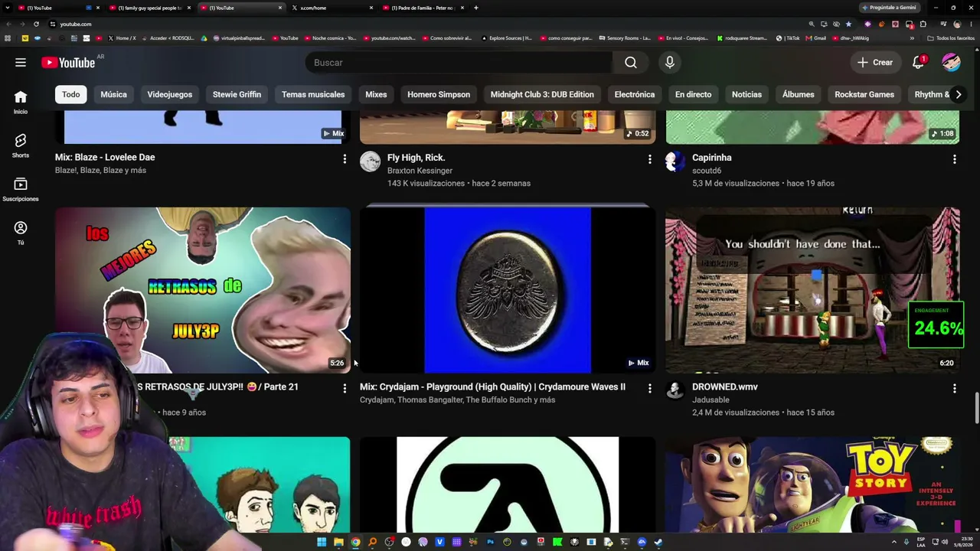Open more options for Mix: Crydajam - Playground
The image size is (980, 551).
click(650, 389)
